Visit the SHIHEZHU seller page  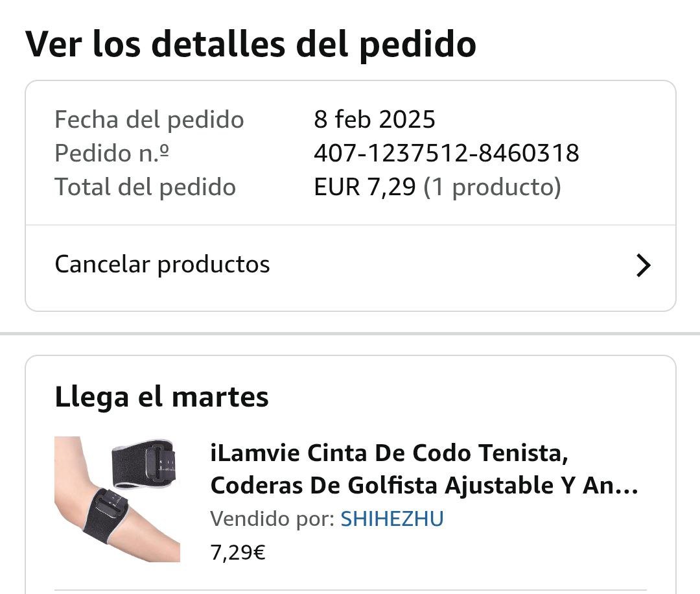(x=392, y=519)
